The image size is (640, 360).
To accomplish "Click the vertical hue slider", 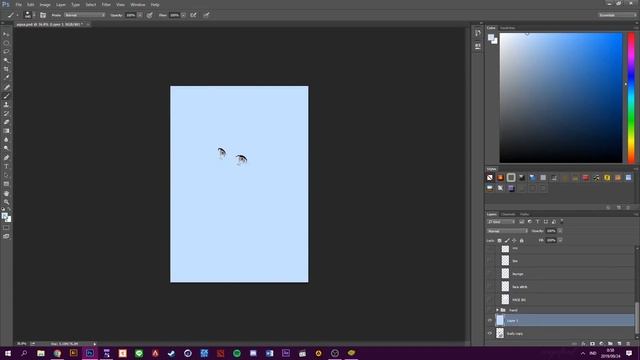I will click(631, 98).
